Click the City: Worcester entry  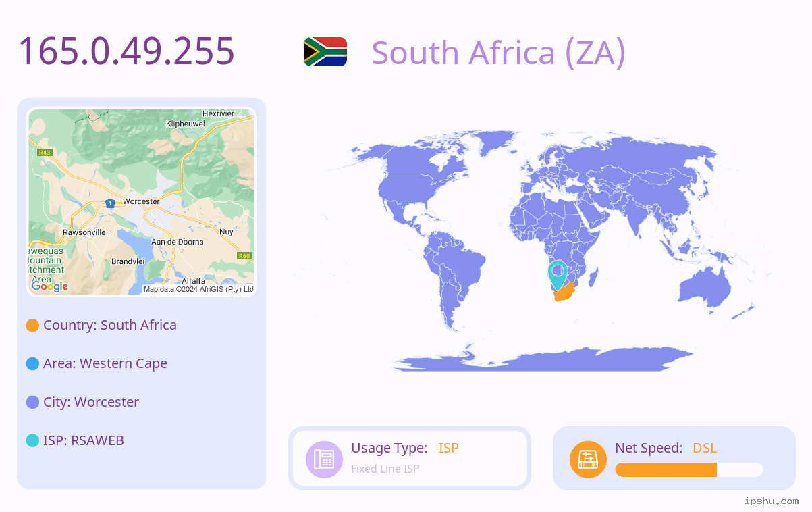click(91, 402)
